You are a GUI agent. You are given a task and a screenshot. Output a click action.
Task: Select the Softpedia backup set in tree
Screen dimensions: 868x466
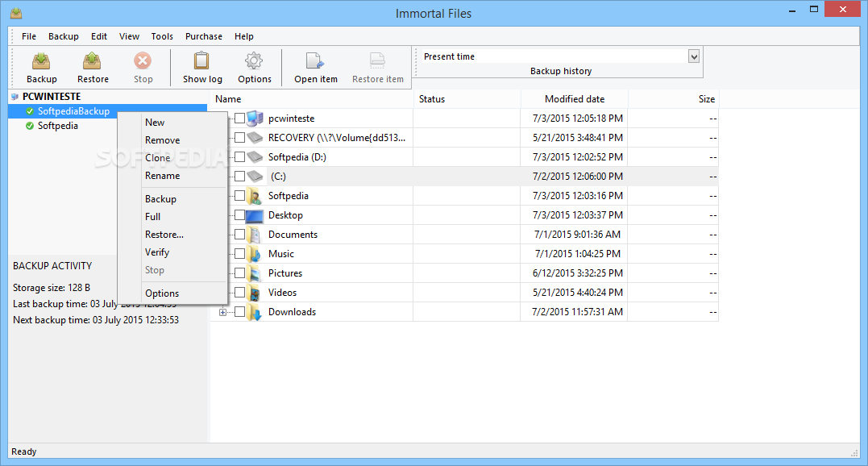[57, 126]
